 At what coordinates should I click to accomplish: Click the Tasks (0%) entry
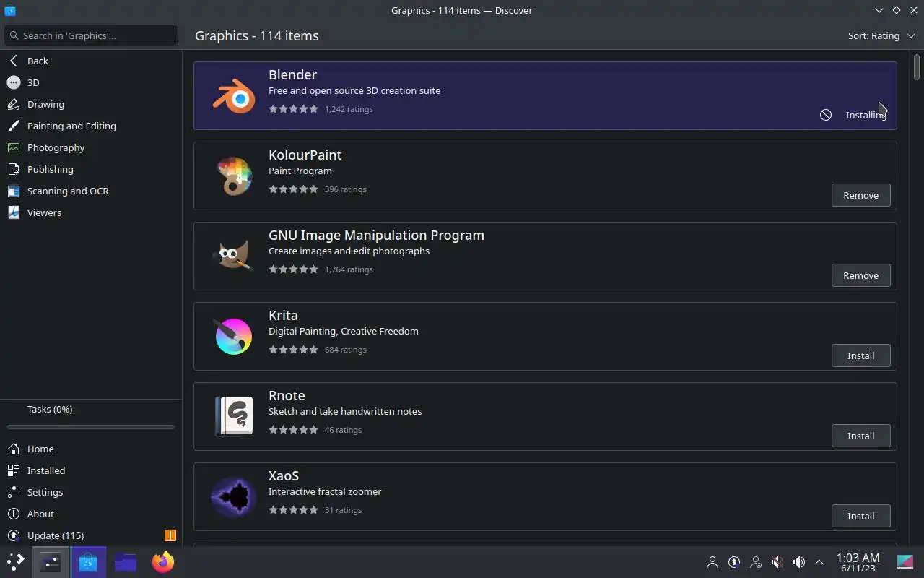(x=50, y=409)
